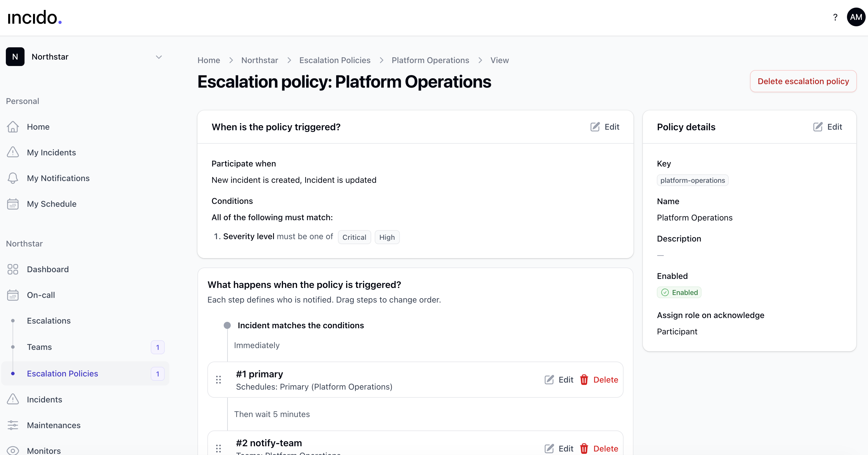Click the Escalation Policies count badge
The image size is (868, 455).
coord(157,374)
